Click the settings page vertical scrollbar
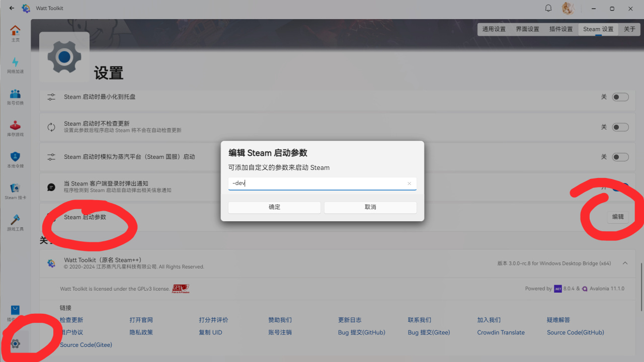 (641, 287)
